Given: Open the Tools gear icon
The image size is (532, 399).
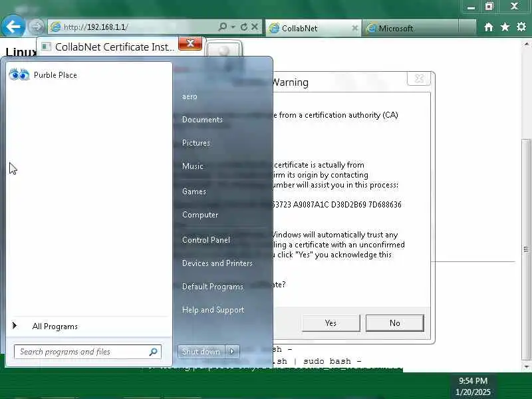Looking at the screenshot, I should [521, 27].
